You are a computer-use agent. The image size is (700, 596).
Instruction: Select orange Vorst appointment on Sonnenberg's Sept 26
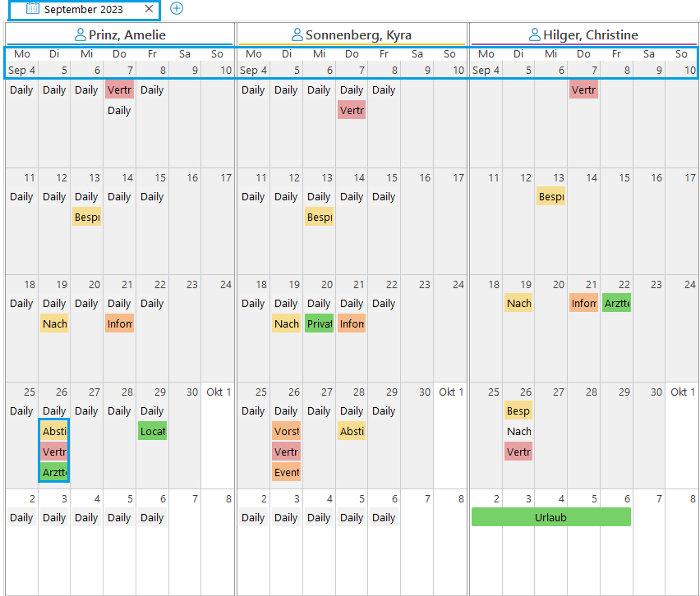click(286, 431)
